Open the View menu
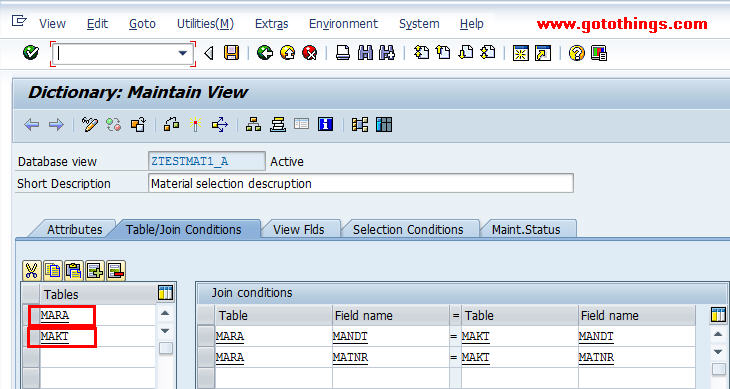Screen dimensions: 730x389 point(52,24)
